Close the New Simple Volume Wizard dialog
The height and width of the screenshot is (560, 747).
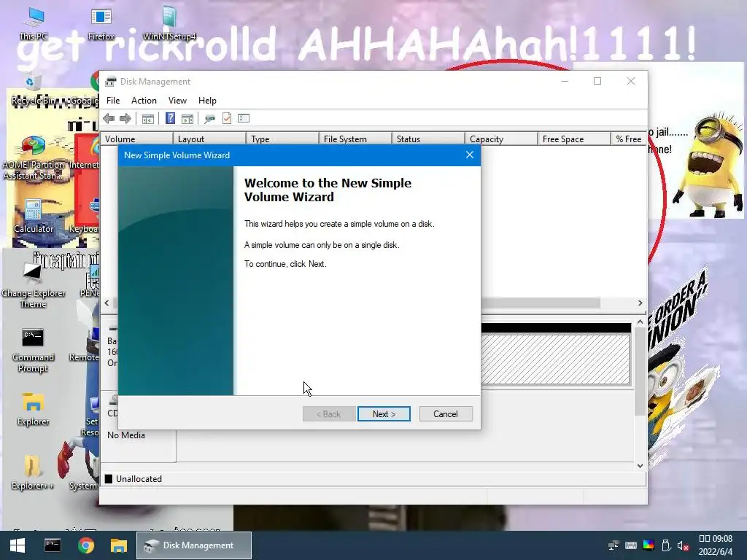coord(470,155)
